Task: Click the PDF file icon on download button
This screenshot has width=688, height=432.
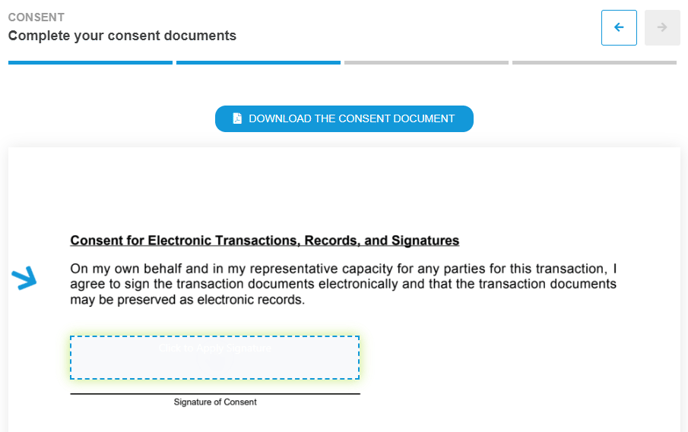Action: (237, 118)
